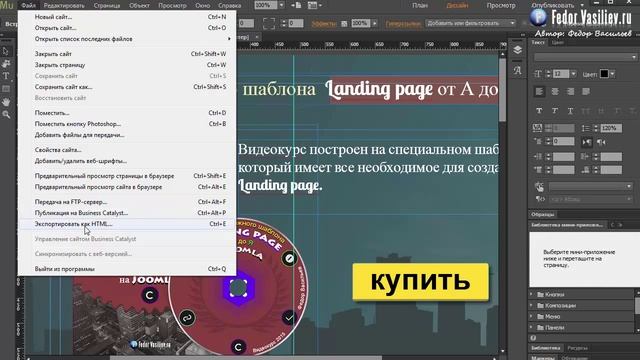Select the Crop tool
This screenshot has width=640, height=360.
pos(6,64)
